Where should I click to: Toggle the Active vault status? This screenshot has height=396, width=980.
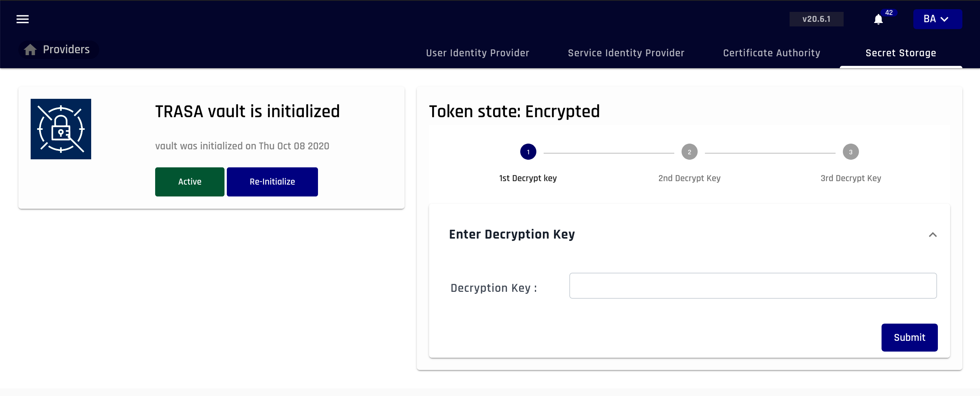click(190, 182)
